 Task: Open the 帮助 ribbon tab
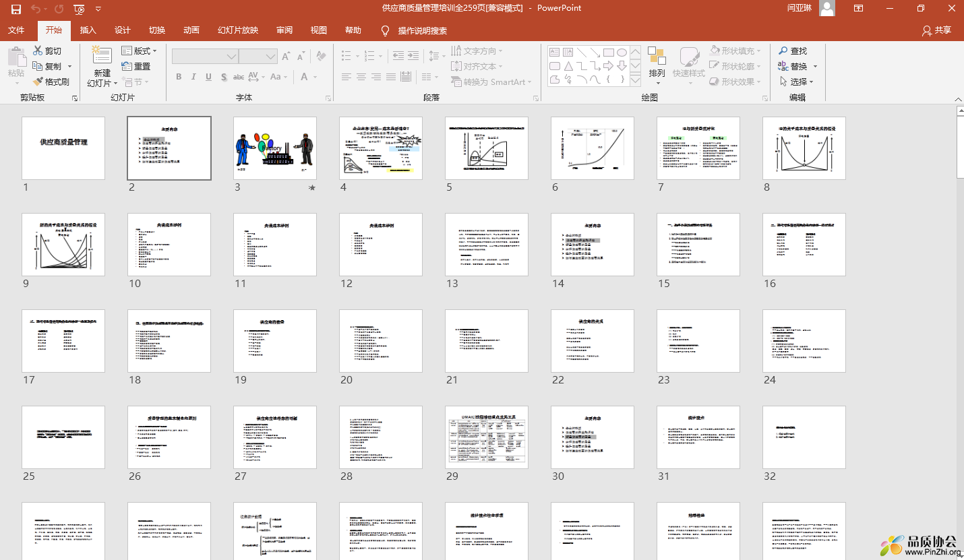click(353, 30)
